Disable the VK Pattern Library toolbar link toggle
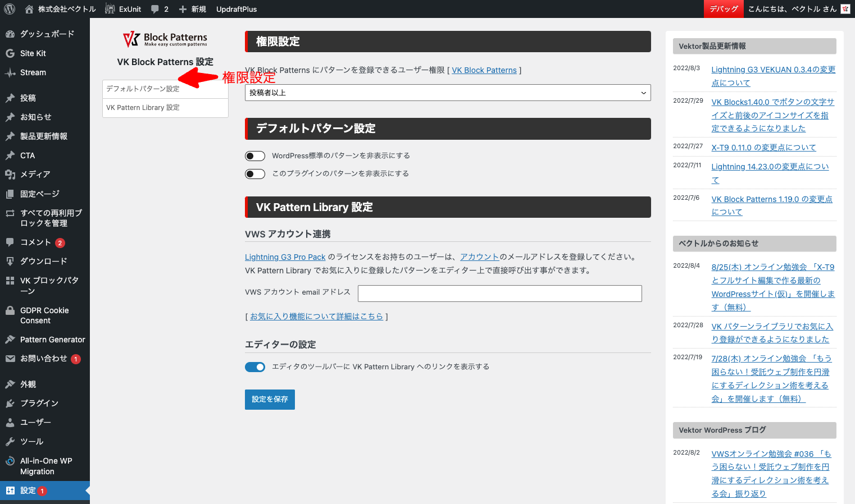Screen dimensions: 855x504 255,366
